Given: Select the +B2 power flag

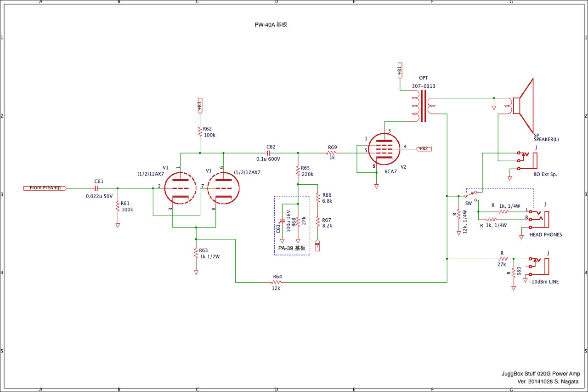Looking at the screenshot, I should [423, 148].
